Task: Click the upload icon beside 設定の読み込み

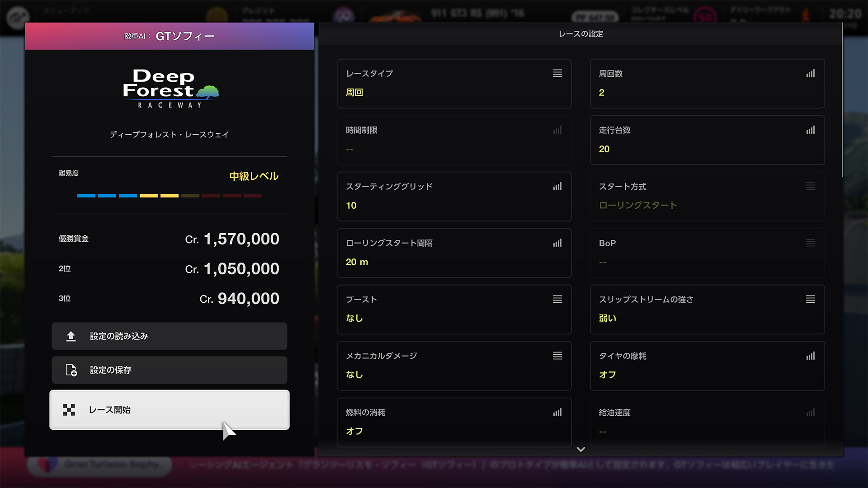Action: (x=71, y=336)
